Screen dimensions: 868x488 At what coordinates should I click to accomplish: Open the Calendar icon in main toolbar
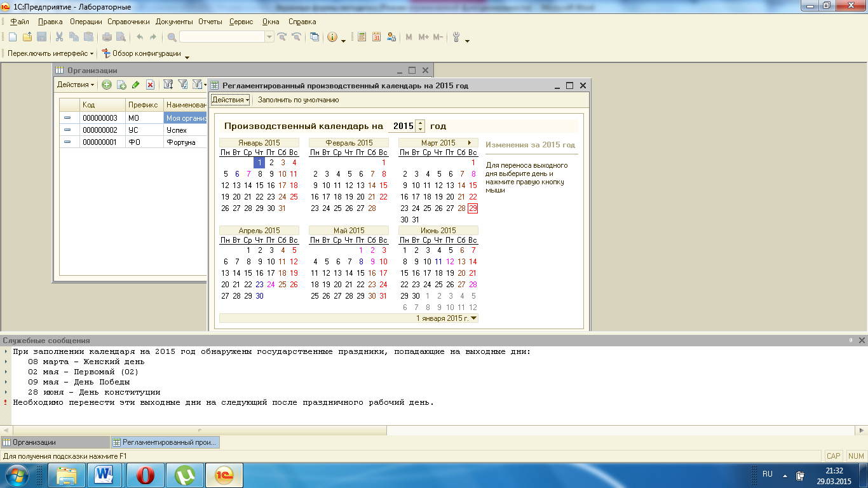click(376, 37)
